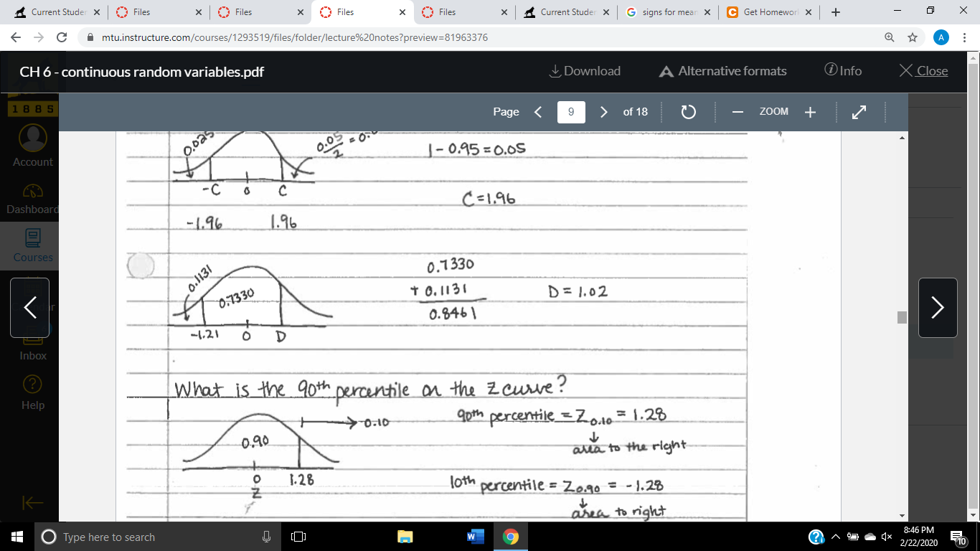Open browser zoom magnifier icon
This screenshot has height=551, width=980.
coord(890,37)
